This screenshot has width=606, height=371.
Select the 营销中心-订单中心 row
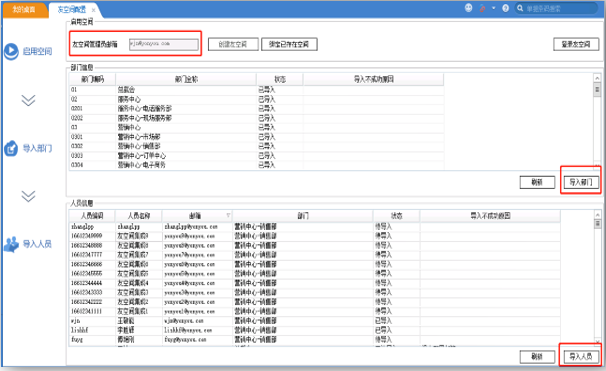[257, 155]
